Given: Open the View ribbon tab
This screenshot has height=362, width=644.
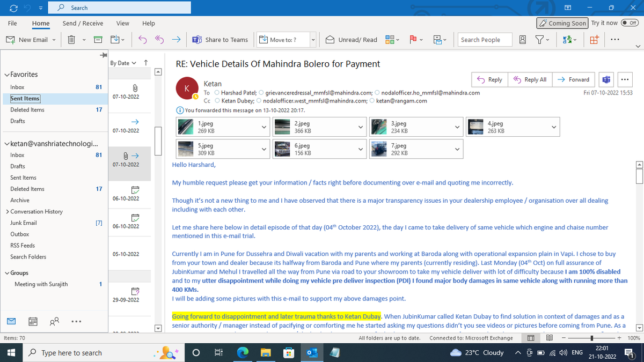Looking at the screenshot, I should coord(122,23).
